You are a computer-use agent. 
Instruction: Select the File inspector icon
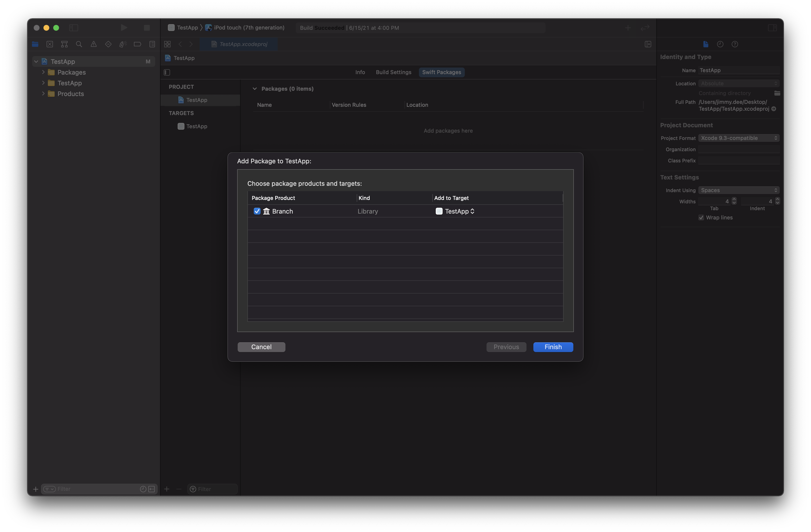pyautogui.click(x=706, y=44)
